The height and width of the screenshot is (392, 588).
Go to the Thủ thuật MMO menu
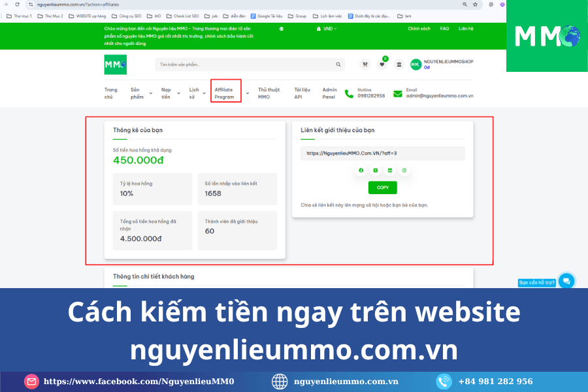tap(269, 93)
